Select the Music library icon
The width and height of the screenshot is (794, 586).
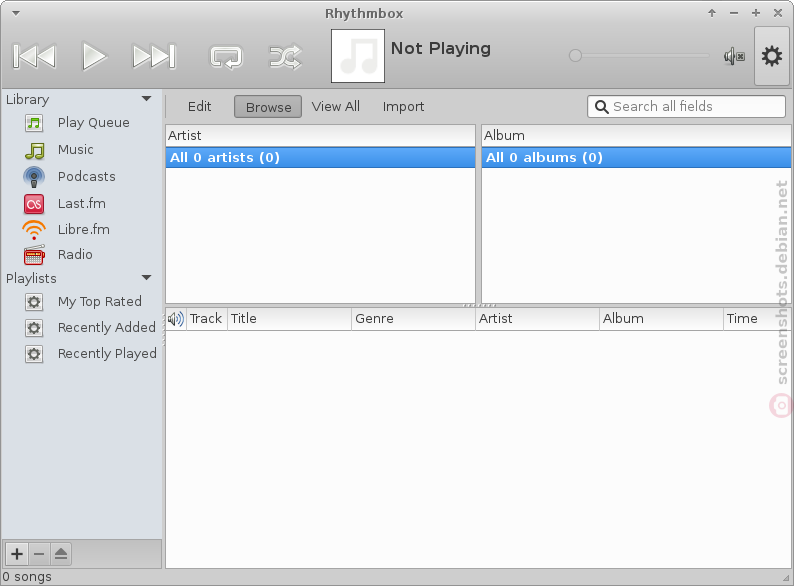tap(34, 150)
